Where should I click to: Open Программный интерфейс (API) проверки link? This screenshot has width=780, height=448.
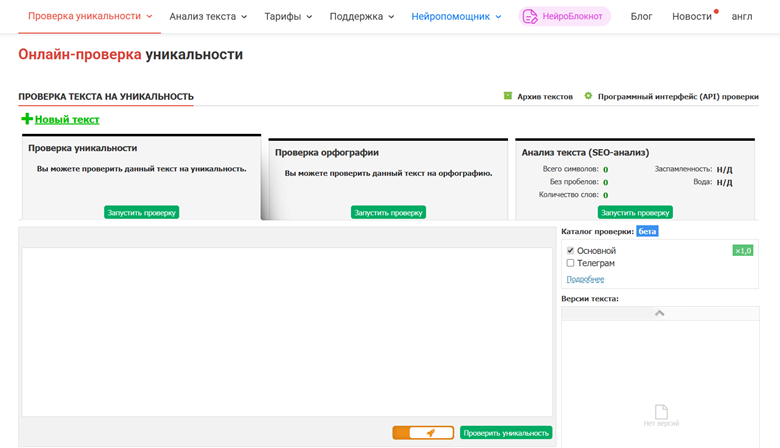pyautogui.click(x=678, y=96)
